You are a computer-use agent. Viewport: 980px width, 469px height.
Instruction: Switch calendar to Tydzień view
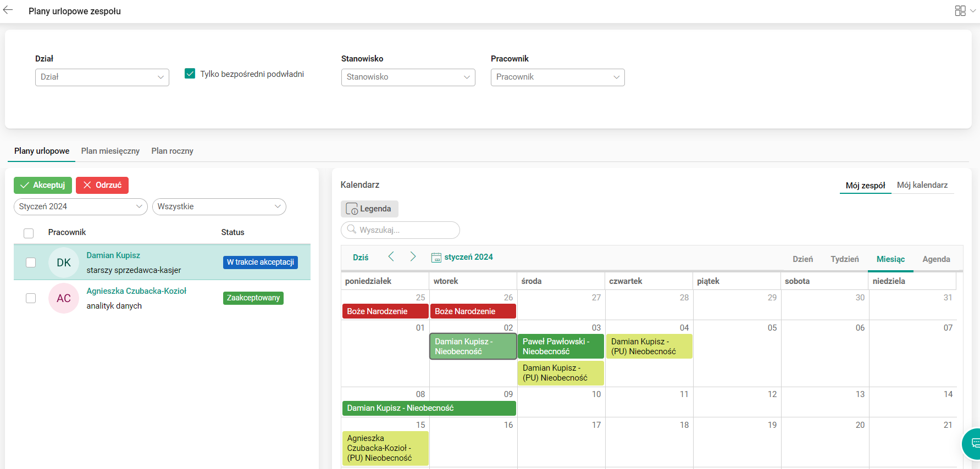click(844, 259)
